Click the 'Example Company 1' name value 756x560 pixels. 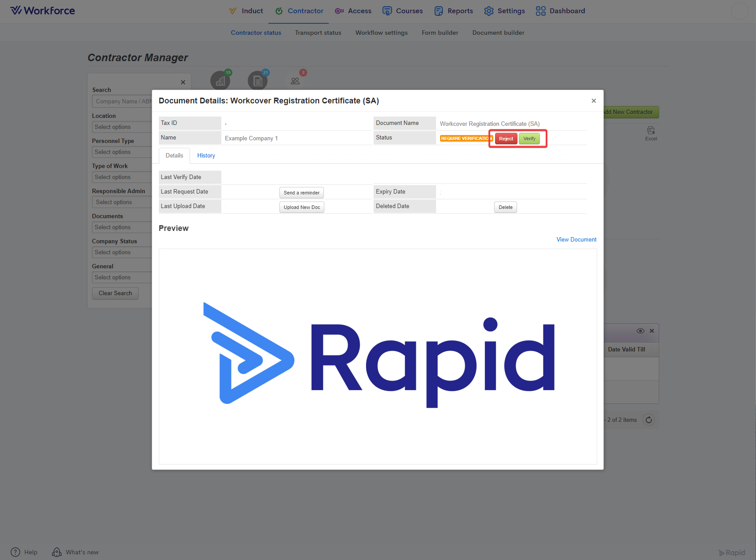coord(251,138)
